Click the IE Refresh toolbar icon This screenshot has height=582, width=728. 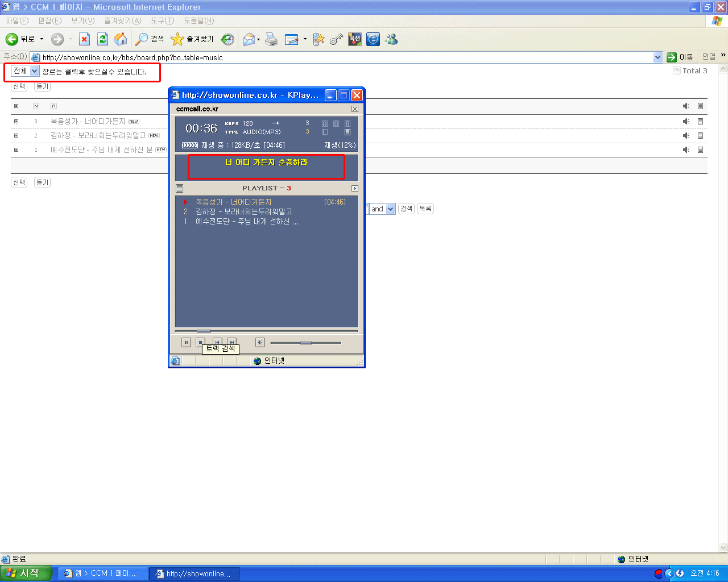(102, 39)
